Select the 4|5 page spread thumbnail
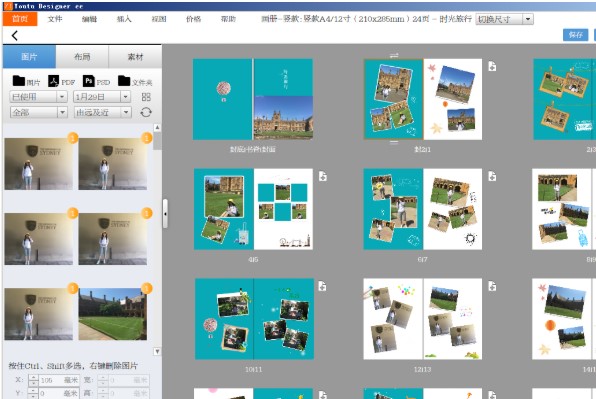This screenshot has height=399, width=596. (x=253, y=209)
